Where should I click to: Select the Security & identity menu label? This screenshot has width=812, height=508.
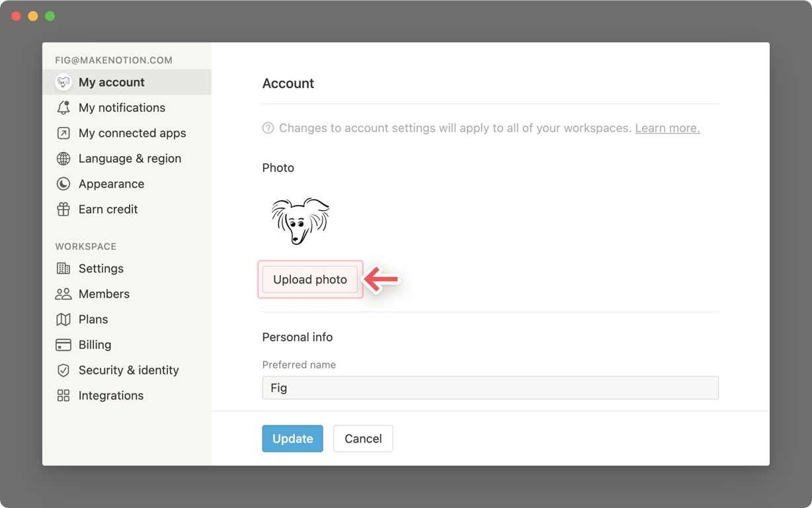point(128,370)
